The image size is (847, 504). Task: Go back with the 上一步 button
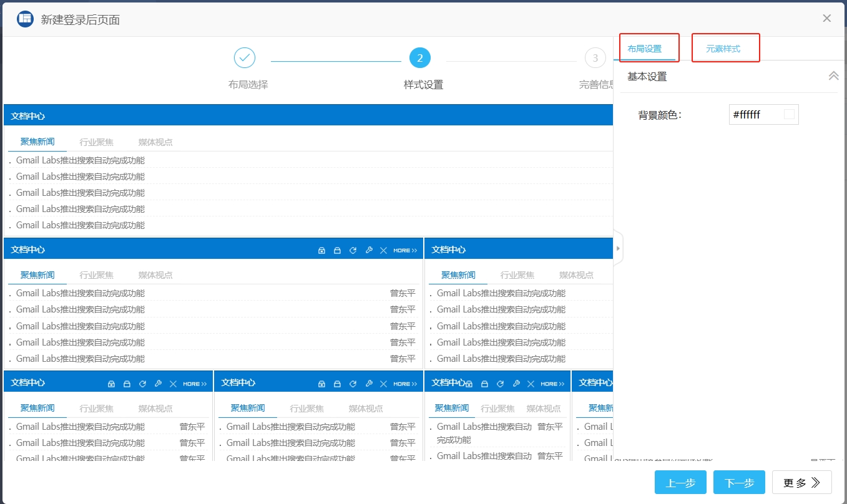click(x=680, y=482)
